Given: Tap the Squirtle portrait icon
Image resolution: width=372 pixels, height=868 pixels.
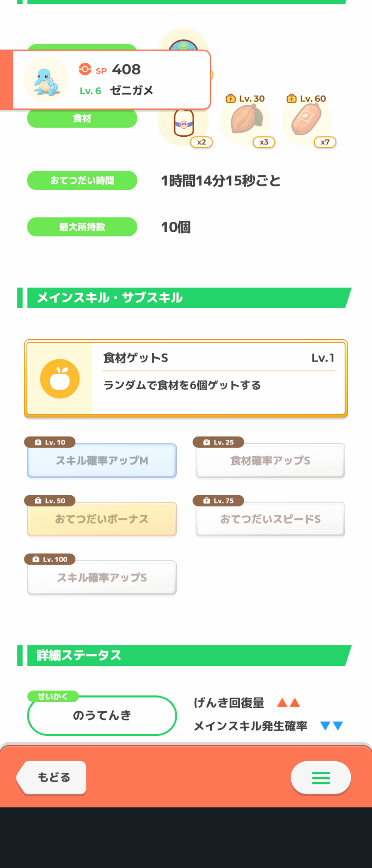Looking at the screenshot, I should [46, 80].
